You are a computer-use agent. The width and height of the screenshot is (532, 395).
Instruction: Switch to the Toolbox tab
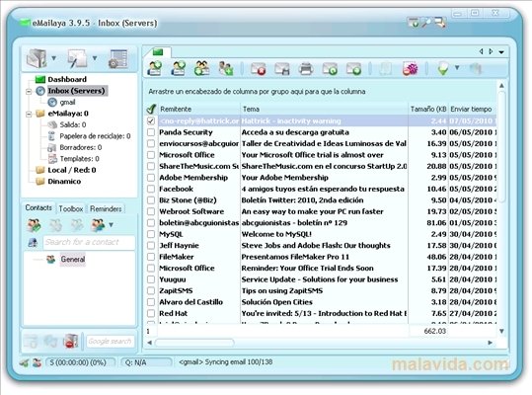[71, 208]
